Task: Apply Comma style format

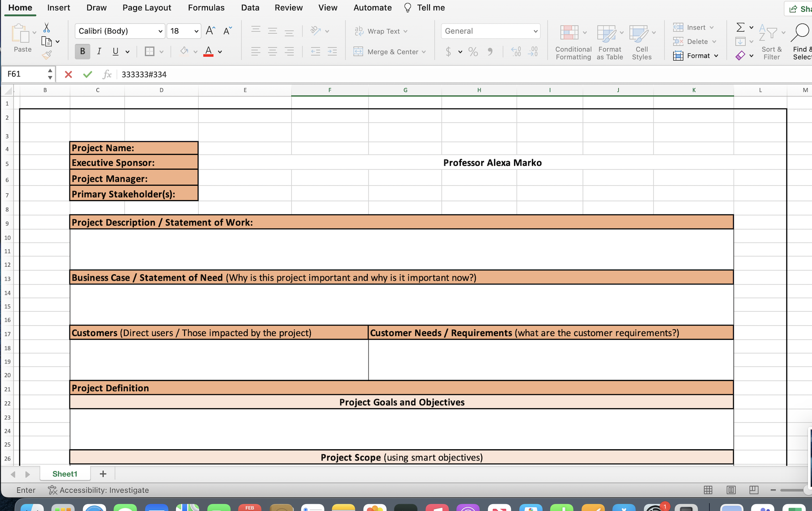Action: [x=490, y=51]
